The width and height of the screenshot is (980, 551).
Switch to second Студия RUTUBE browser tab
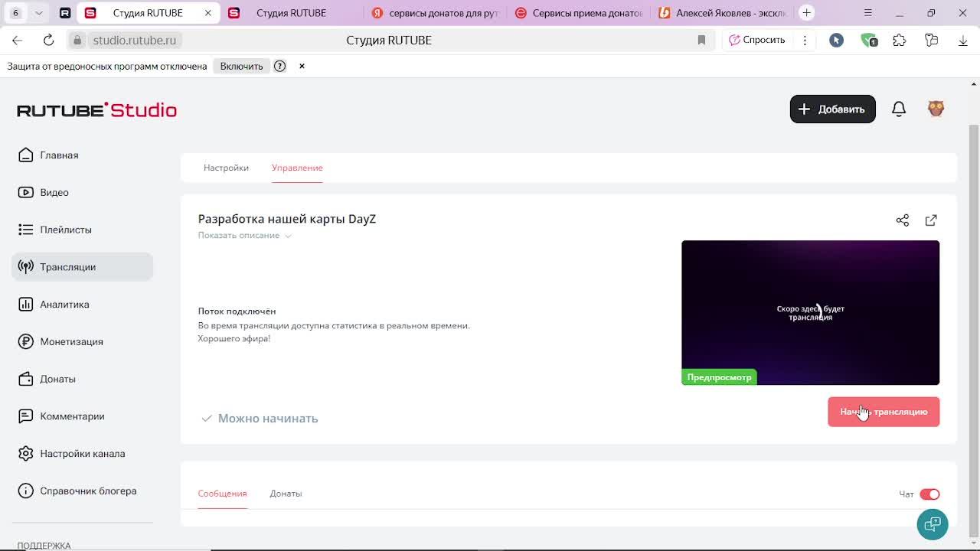(x=291, y=13)
